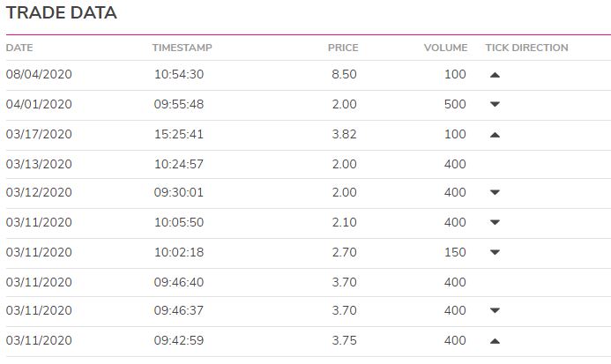Viewport: 611px width, 364px height.
Task: Select the 8.50 price cell
Action: coord(344,74)
